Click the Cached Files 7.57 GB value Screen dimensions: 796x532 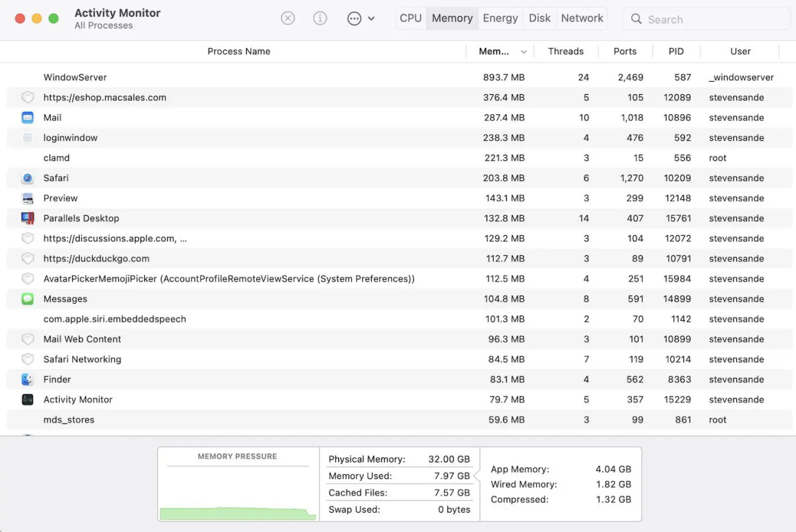coord(452,492)
